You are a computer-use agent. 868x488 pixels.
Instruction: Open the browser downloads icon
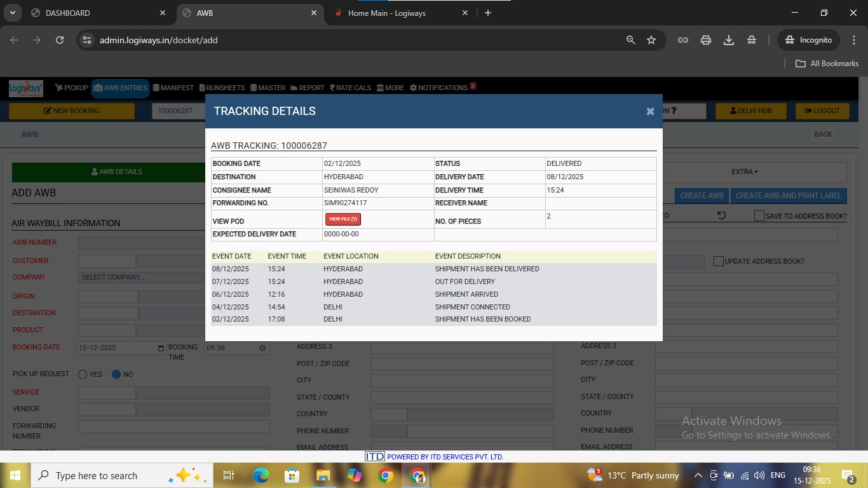[x=729, y=40]
